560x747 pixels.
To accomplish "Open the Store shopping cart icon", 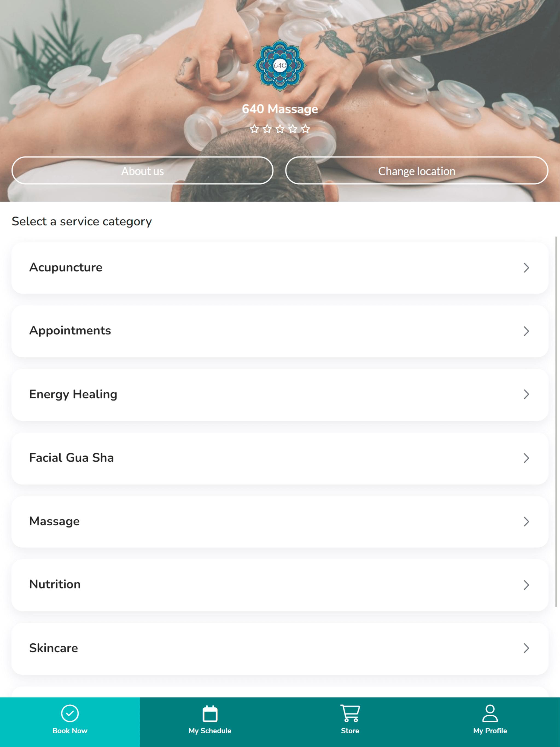I will (350, 713).
